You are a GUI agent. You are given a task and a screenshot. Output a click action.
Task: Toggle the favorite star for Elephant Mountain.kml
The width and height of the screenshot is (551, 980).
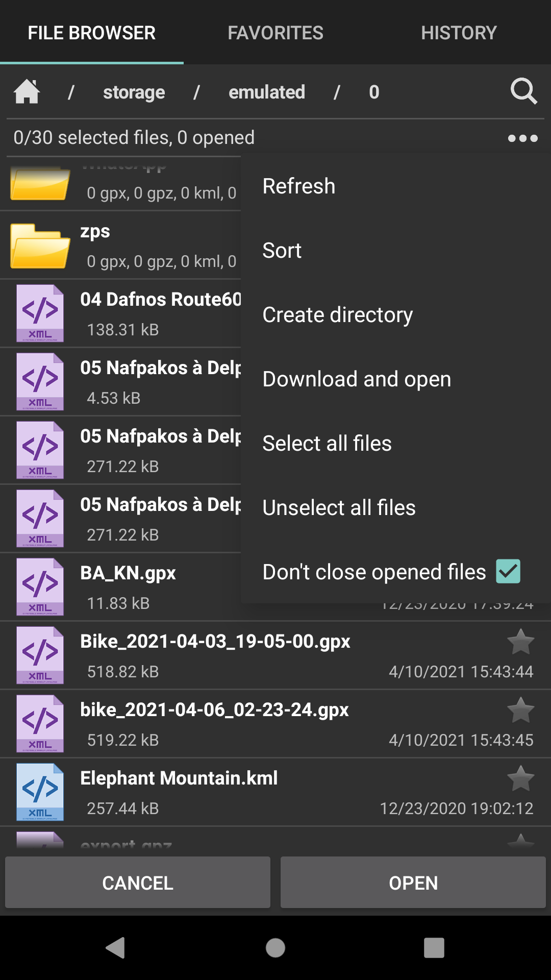[x=520, y=779]
